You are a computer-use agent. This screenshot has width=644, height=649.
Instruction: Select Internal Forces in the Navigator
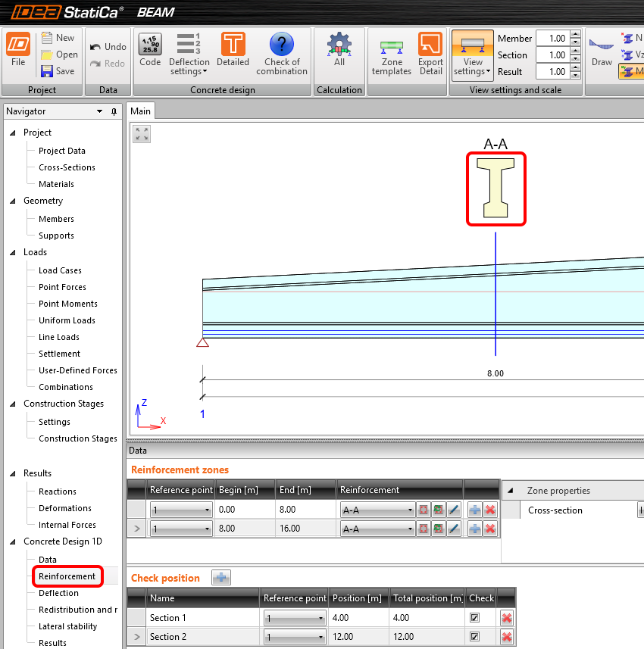click(x=67, y=525)
